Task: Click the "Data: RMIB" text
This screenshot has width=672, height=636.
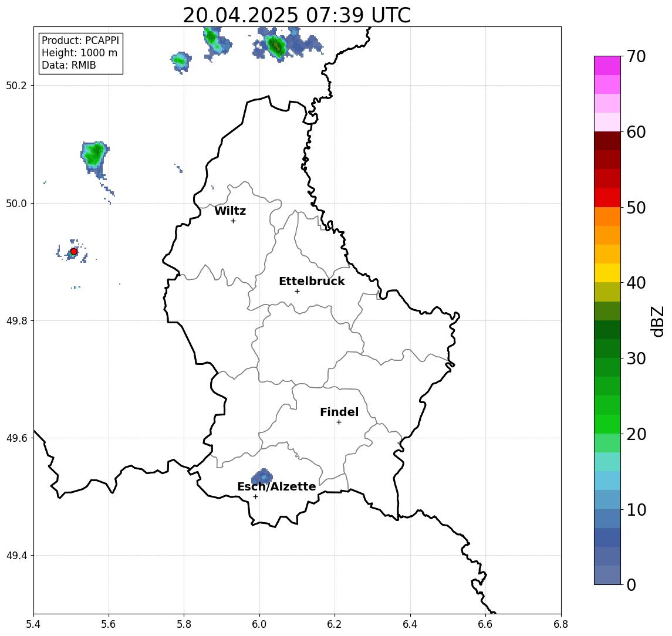Action: tap(69, 65)
